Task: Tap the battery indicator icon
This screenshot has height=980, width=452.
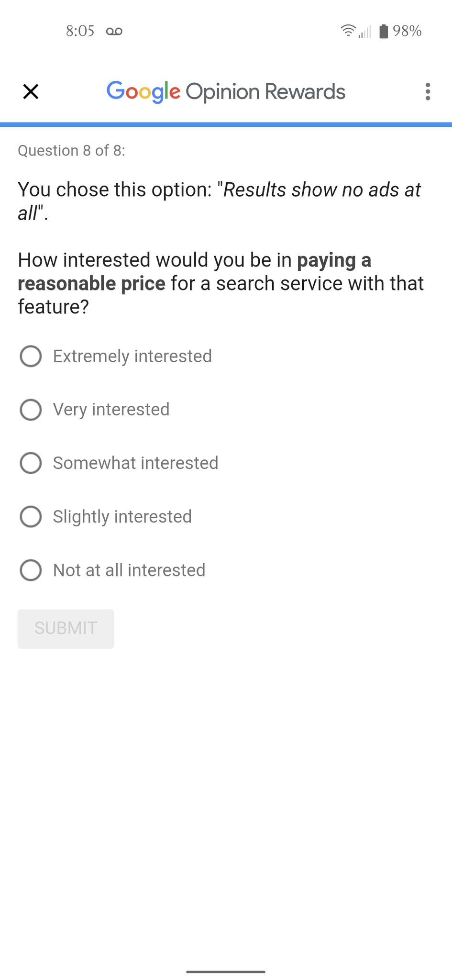Action: pos(384,31)
